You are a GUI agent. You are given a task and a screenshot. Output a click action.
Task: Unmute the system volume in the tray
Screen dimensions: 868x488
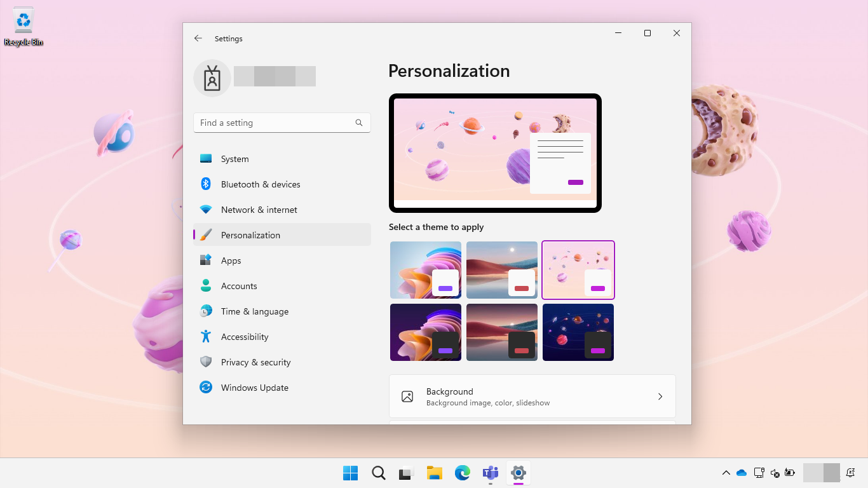(x=775, y=473)
